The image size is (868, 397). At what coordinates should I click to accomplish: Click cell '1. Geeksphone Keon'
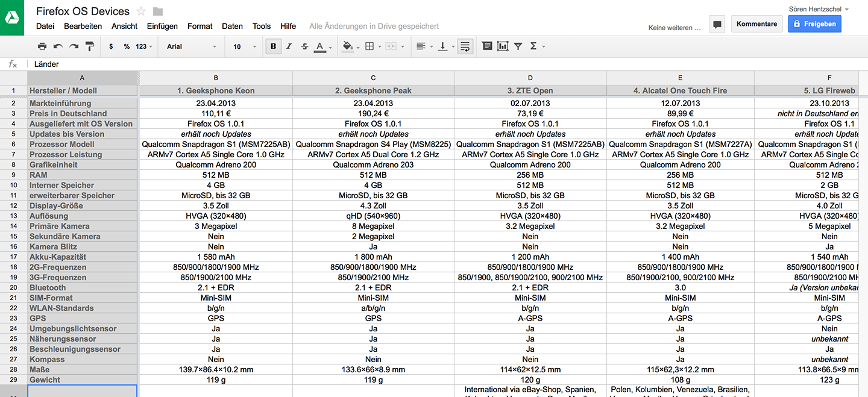(x=216, y=90)
